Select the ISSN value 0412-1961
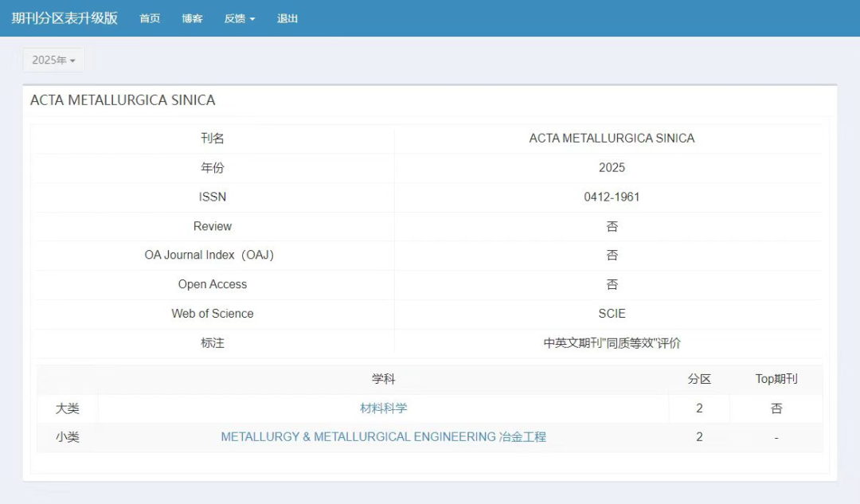The height and width of the screenshot is (504, 860). coord(612,197)
